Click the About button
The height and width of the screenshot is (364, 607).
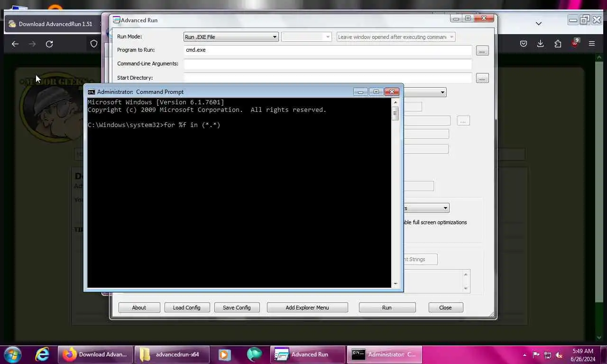(x=139, y=308)
